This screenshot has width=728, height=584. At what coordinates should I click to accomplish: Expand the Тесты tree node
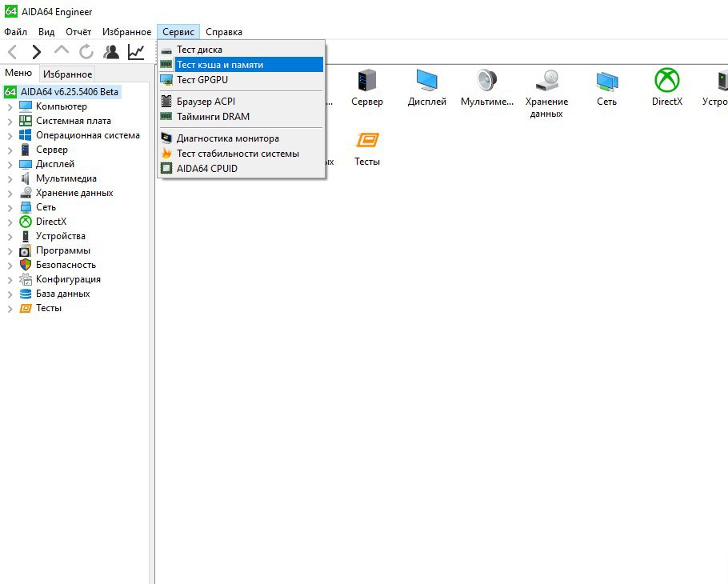pyautogui.click(x=10, y=308)
